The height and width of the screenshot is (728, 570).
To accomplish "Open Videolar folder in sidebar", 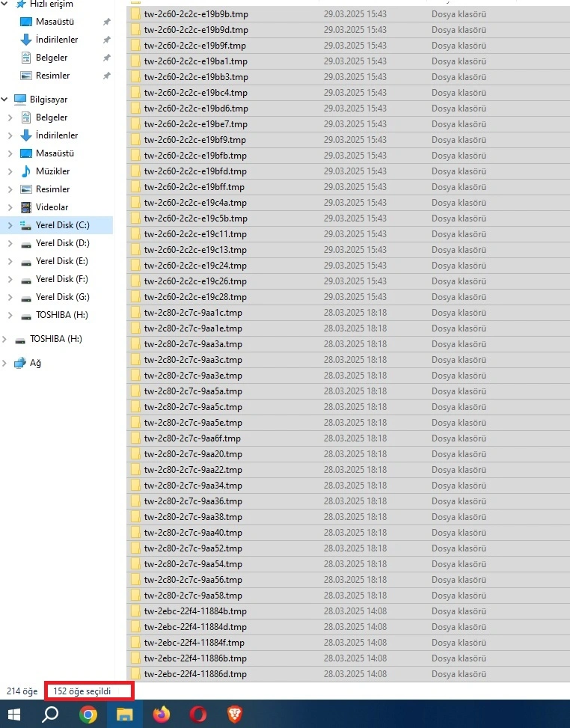I will (52, 207).
